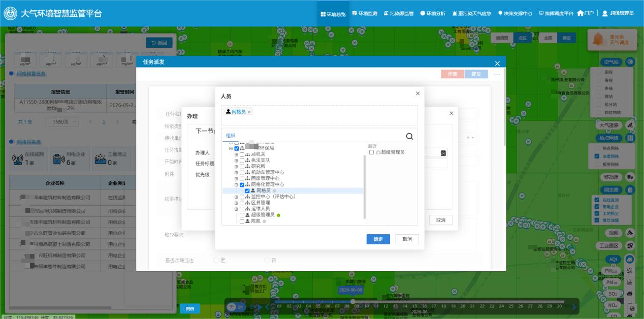Open the 环境监测 menu
Image resolution: width=644 pixels, height=319 pixels.
click(x=365, y=14)
